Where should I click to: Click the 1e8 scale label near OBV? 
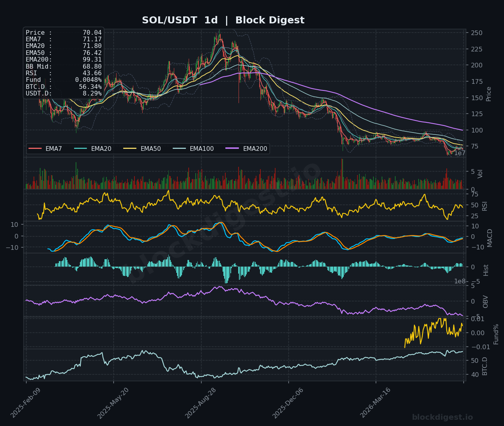coord(460,281)
